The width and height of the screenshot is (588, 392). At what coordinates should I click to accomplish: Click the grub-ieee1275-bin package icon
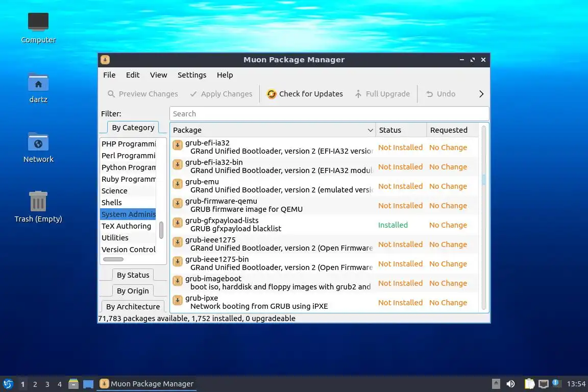178,261
